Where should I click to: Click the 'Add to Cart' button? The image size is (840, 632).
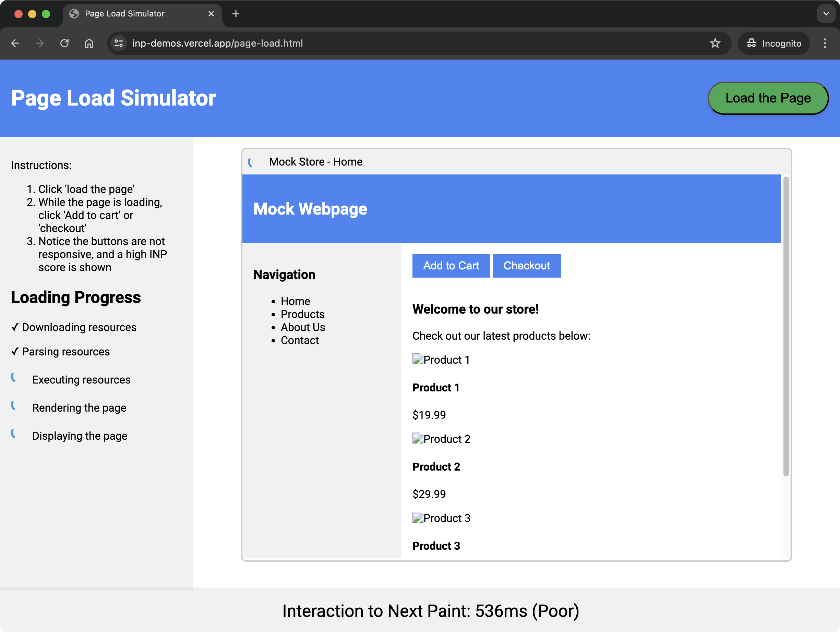click(x=451, y=266)
